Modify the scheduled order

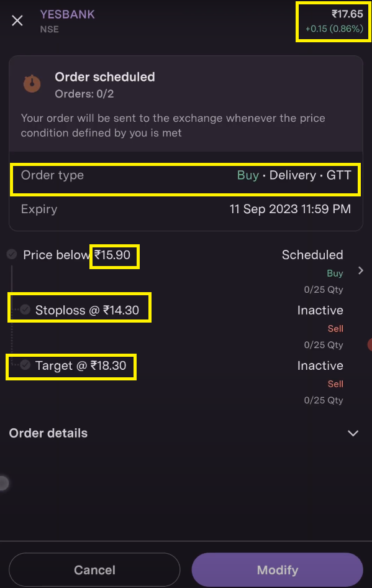point(277,570)
